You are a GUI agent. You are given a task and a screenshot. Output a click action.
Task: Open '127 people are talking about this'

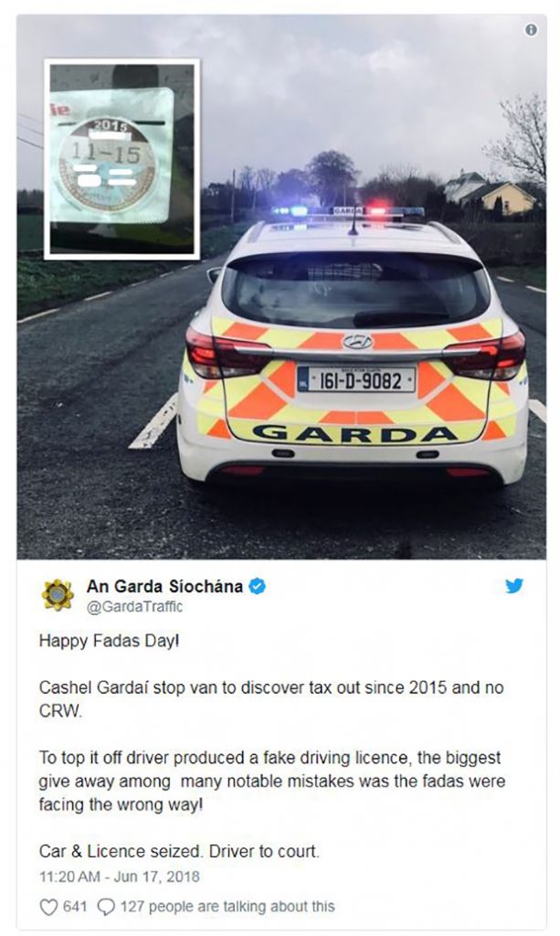(227, 907)
